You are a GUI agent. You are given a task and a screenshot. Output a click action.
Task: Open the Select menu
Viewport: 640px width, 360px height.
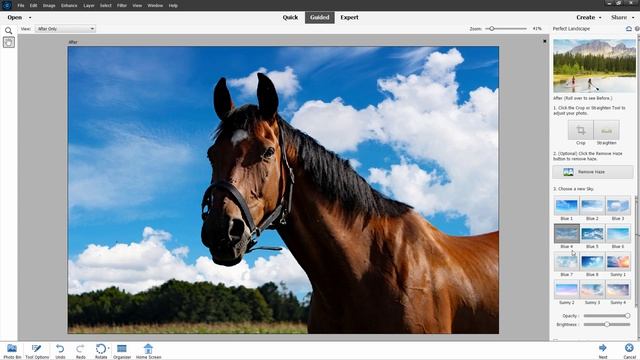click(106, 6)
